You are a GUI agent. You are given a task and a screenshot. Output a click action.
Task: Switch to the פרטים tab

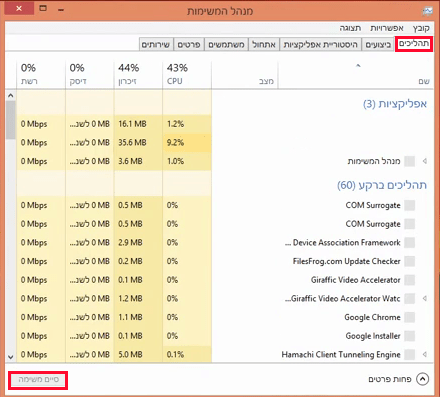coord(189,44)
